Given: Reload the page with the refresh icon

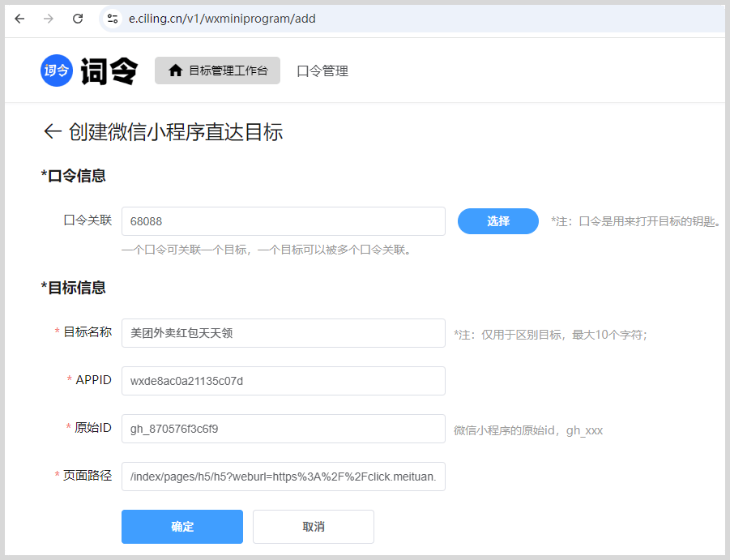Looking at the screenshot, I should [78, 19].
